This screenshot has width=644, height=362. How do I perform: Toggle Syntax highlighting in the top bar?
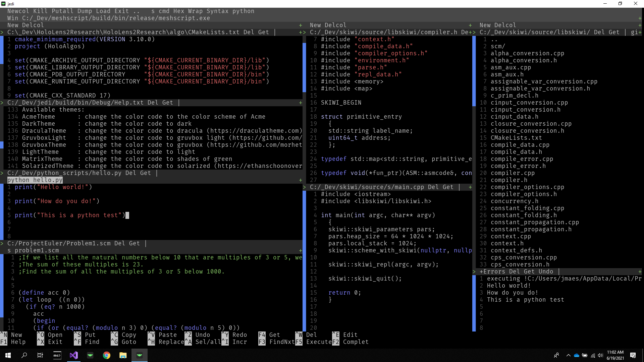tap(217, 11)
